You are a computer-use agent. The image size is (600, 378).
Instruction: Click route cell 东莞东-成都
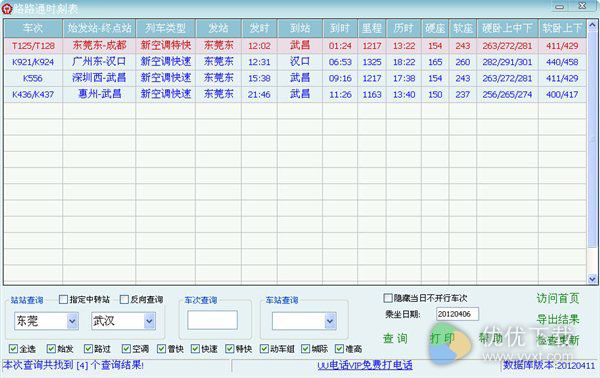point(99,46)
